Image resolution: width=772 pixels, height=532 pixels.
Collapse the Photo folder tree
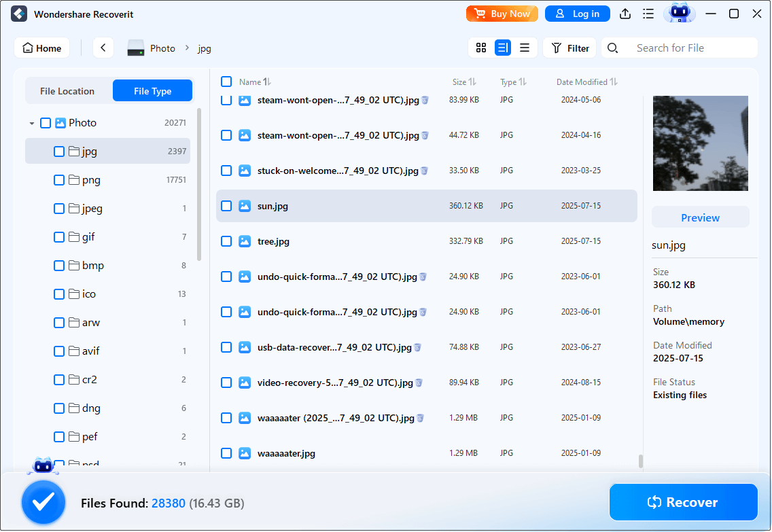[31, 122]
